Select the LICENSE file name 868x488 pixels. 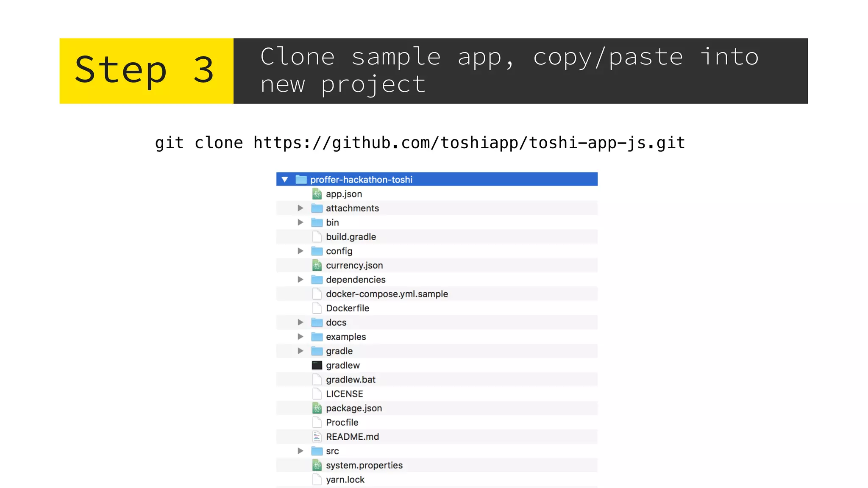point(345,394)
